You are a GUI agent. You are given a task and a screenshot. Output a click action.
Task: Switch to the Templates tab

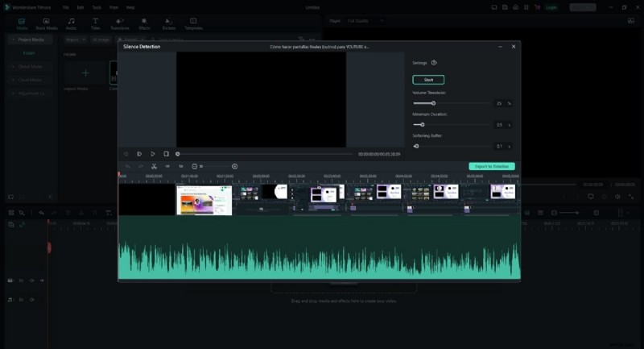click(193, 24)
